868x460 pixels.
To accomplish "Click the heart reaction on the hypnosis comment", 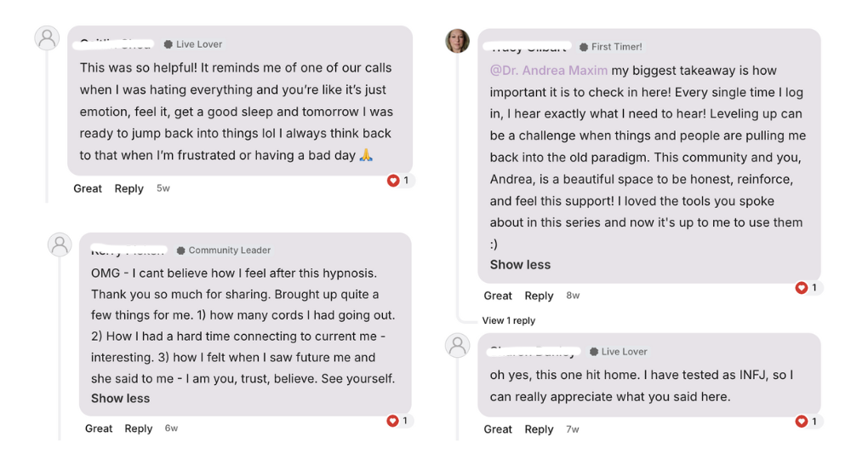I will (392, 421).
